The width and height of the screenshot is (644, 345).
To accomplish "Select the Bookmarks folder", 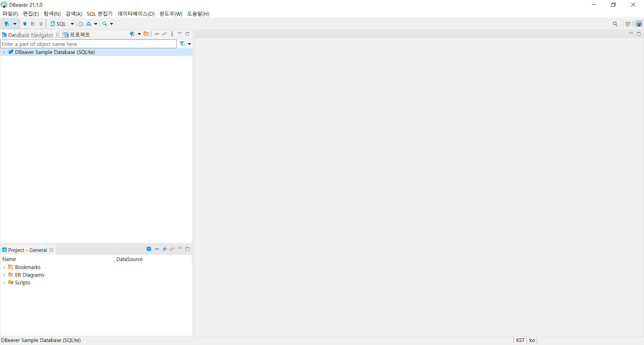I will click(28, 267).
